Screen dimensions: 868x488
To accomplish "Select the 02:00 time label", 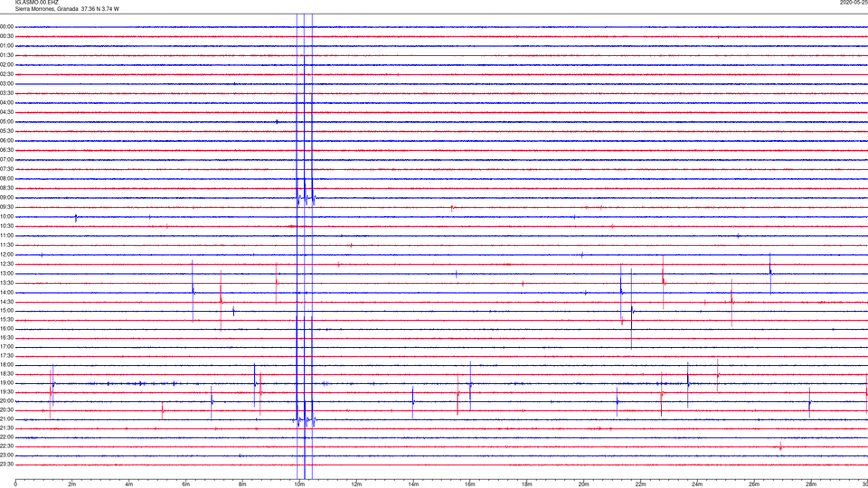I will point(6,65).
